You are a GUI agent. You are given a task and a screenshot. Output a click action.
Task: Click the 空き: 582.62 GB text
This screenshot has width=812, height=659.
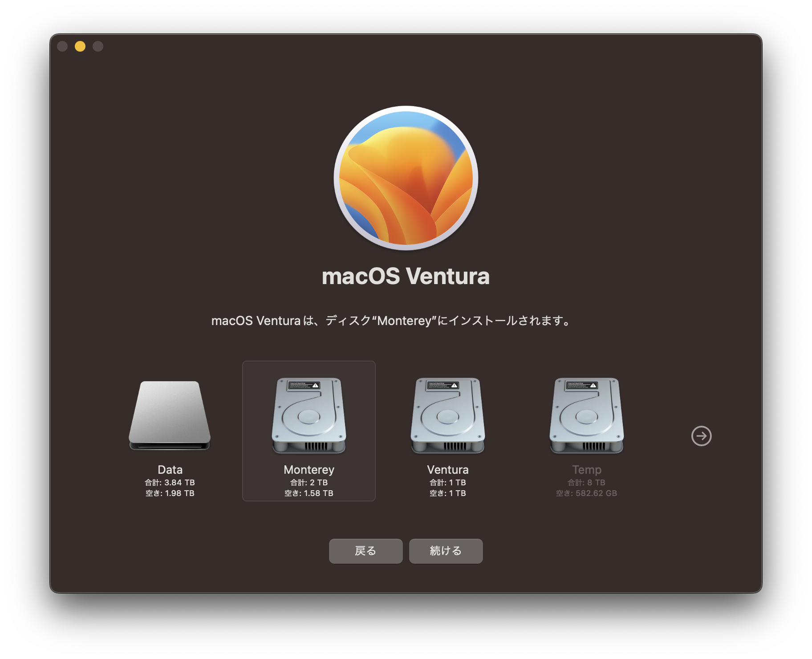586,493
